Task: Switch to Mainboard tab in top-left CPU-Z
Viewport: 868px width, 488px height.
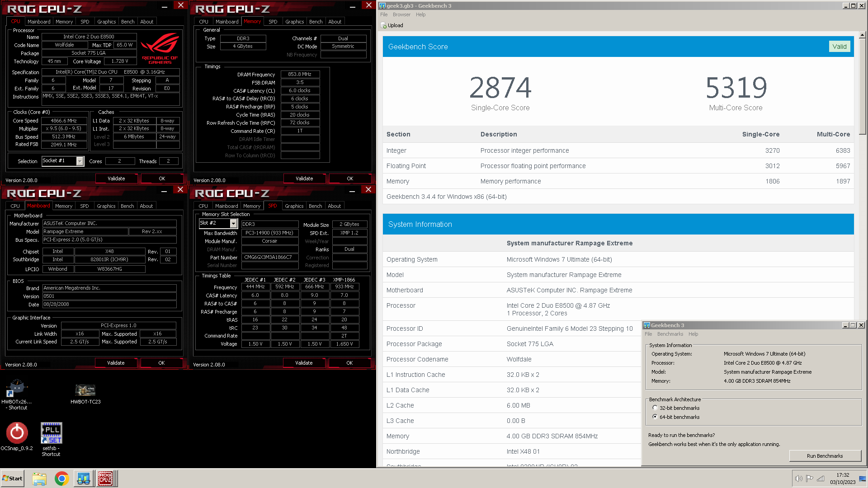Action: coord(39,22)
